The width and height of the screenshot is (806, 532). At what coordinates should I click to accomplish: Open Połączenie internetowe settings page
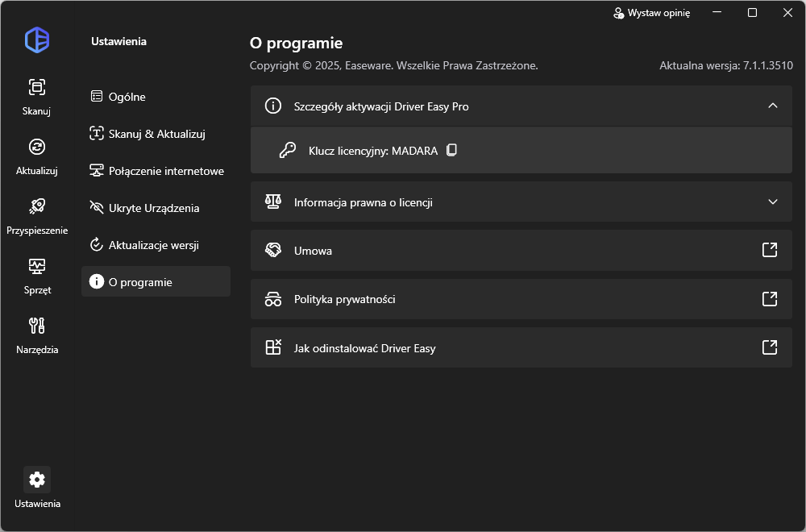(156, 171)
